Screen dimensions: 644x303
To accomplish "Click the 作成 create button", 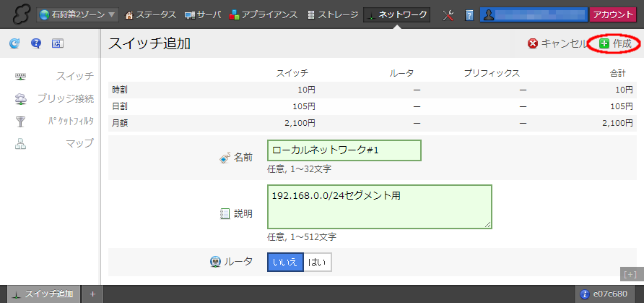I will [x=615, y=43].
